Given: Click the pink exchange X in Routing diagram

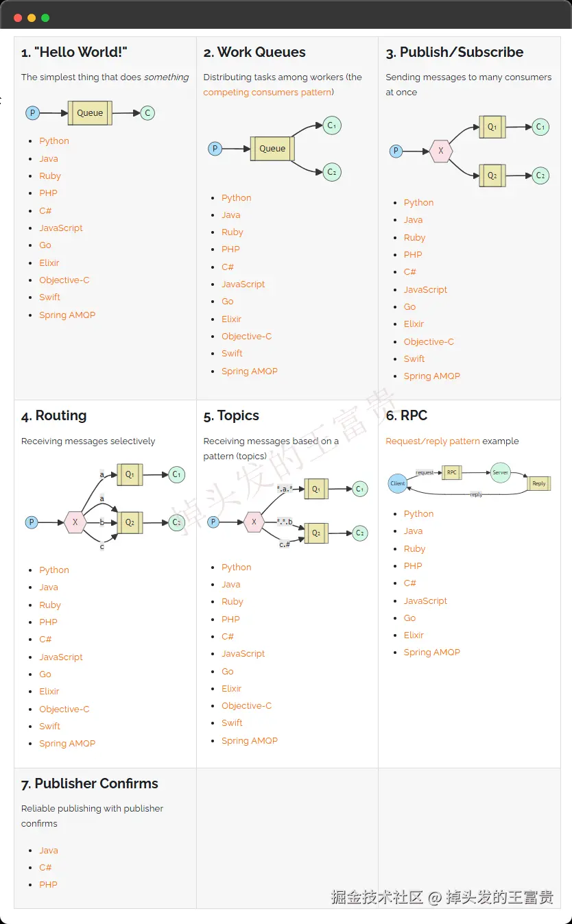Looking at the screenshot, I should pos(75,522).
